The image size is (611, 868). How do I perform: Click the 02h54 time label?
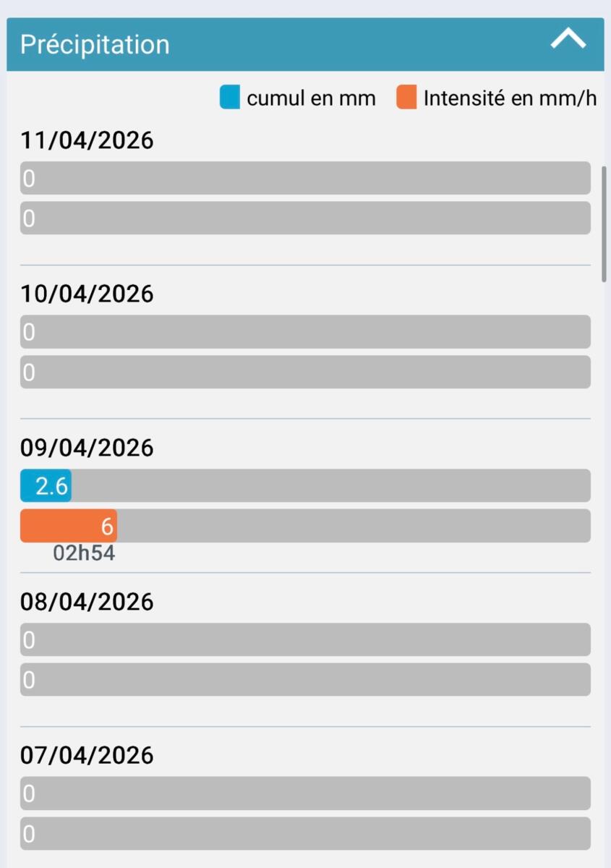pos(84,553)
